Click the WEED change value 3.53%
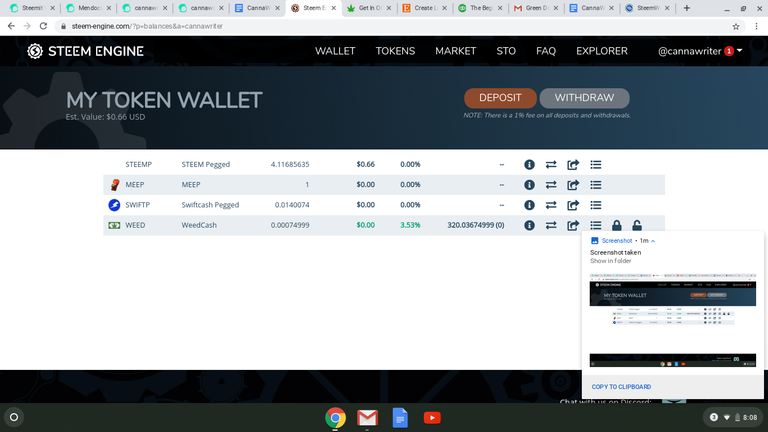 tap(410, 225)
